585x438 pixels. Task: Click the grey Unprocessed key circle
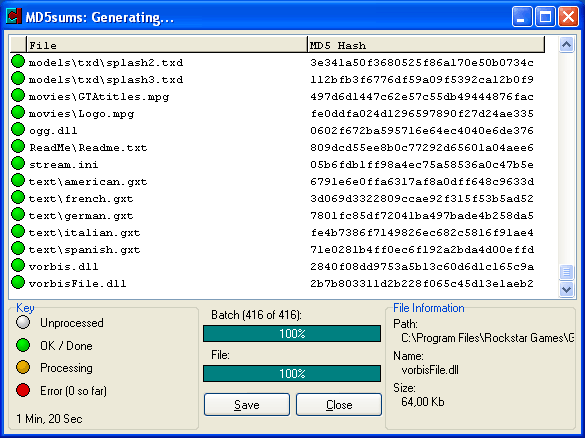pyautogui.click(x=23, y=322)
